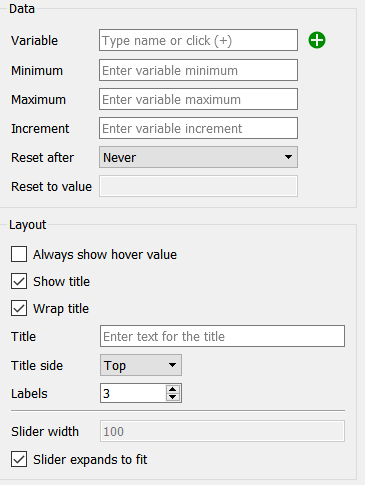Screen dimensions: 365x485
Task: Click the Minimum value input field
Action: (x=198, y=70)
